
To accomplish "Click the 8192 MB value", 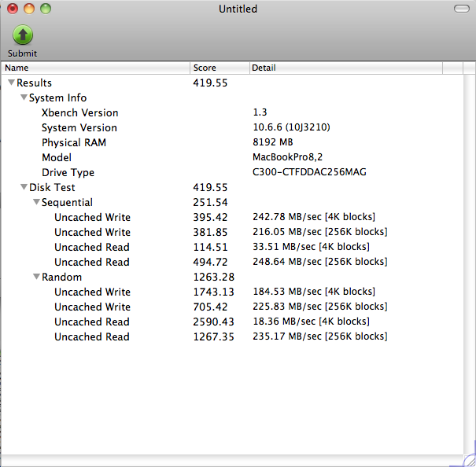I will tap(272, 142).
